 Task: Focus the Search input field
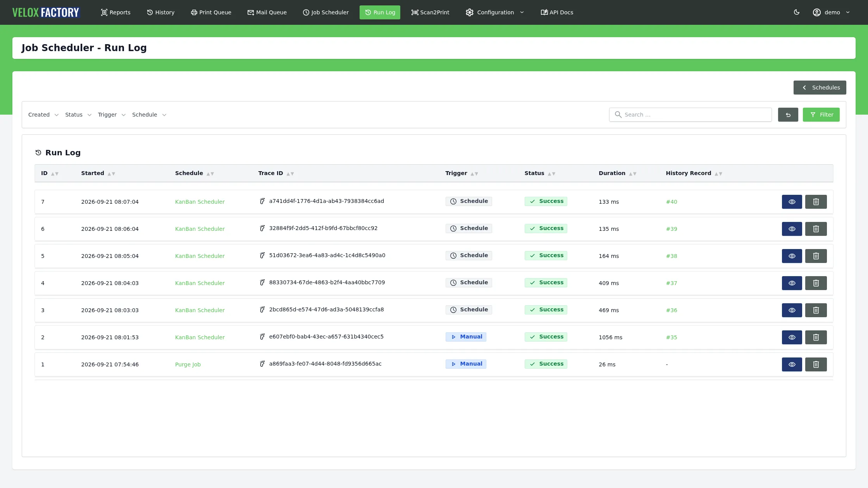tap(690, 115)
